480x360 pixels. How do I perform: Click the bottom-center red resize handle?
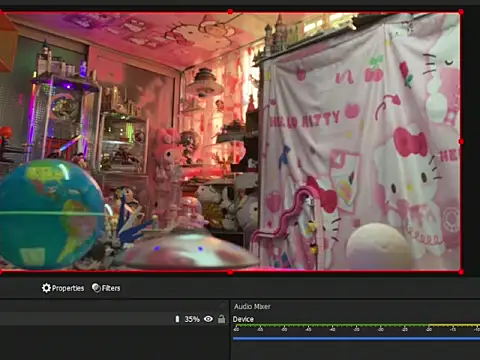230,272
